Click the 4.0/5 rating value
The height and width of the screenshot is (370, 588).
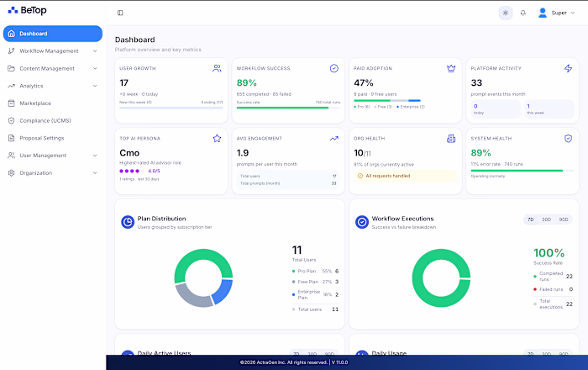click(154, 171)
